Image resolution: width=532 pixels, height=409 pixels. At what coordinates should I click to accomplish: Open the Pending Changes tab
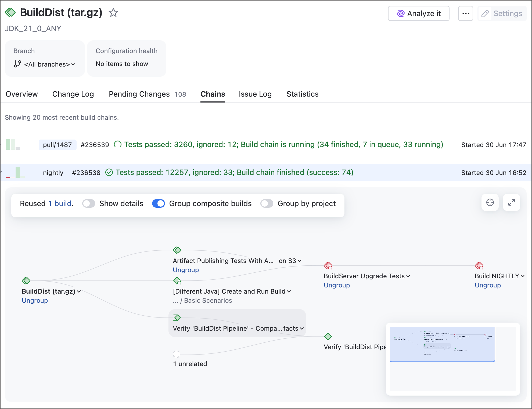pos(147,94)
